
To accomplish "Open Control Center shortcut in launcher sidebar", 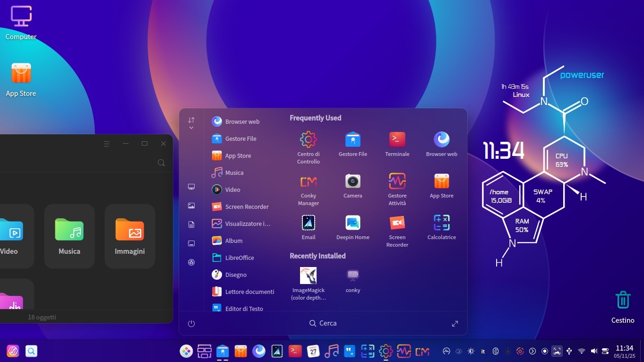I will (x=191, y=262).
